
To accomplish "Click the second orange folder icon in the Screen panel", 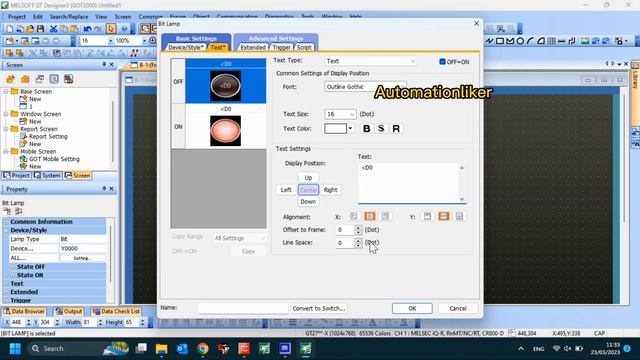I will coord(25,79).
